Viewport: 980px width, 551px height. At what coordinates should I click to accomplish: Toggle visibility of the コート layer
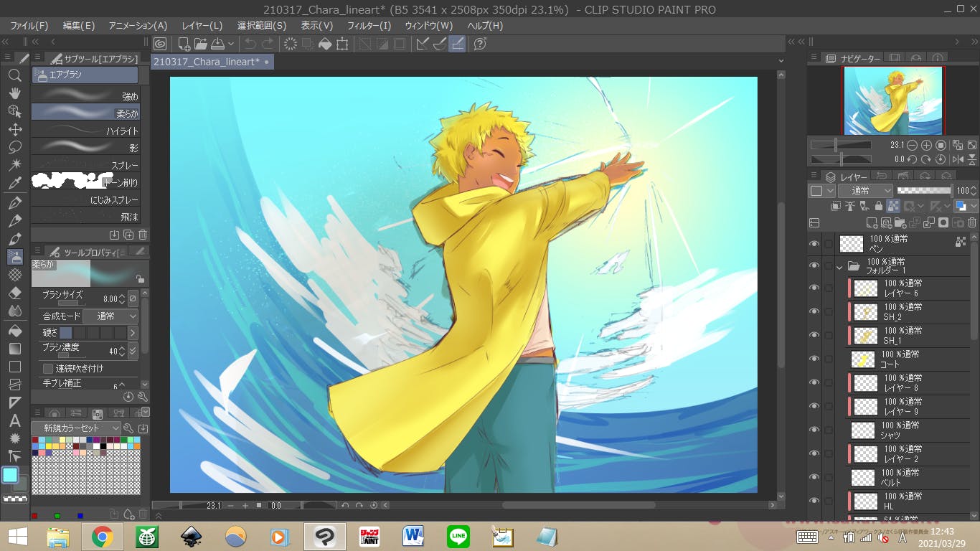[814, 359]
